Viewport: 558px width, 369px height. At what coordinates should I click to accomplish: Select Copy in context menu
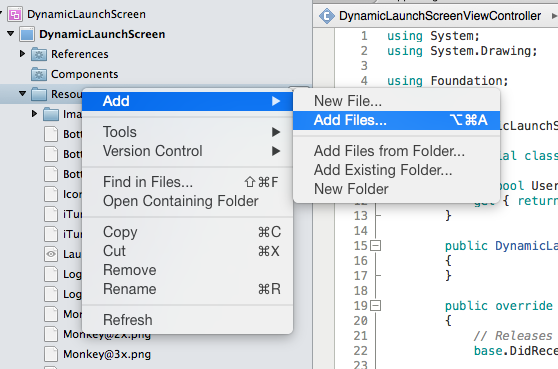(x=188, y=232)
